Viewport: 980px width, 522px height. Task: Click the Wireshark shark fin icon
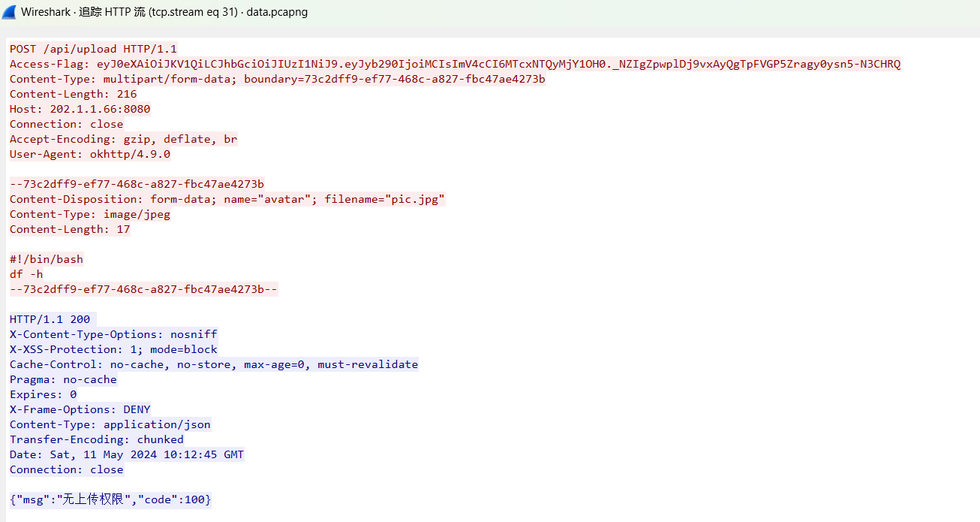(x=10, y=12)
